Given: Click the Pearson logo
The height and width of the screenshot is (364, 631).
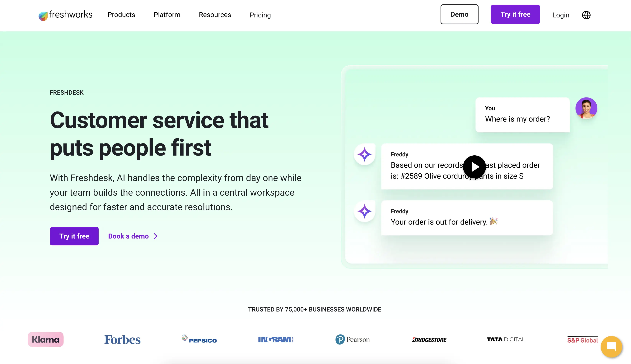Looking at the screenshot, I should coord(352,339).
